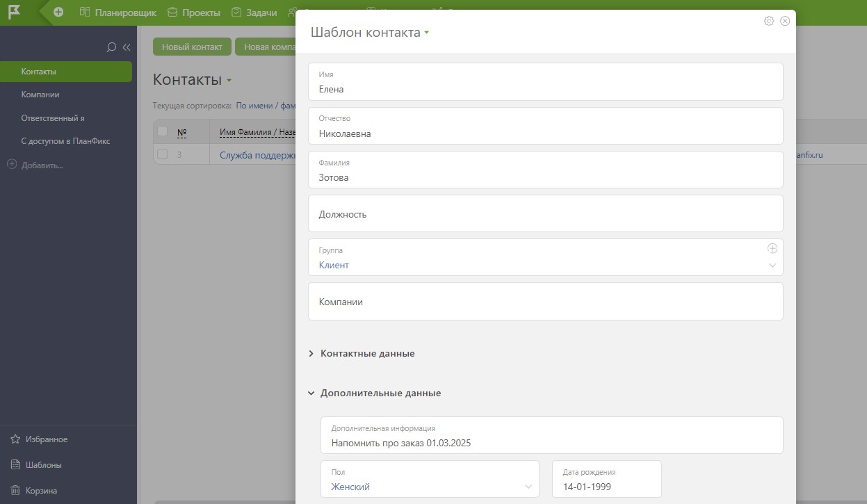The image size is (867, 504).
Task: Click the Planfix flag logo
Action: click(x=14, y=12)
